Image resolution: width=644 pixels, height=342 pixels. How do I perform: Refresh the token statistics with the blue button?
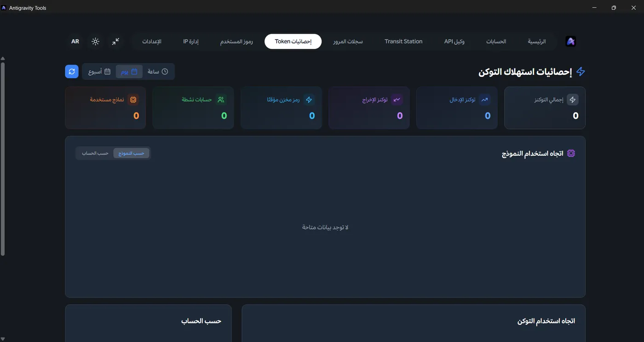click(x=72, y=71)
